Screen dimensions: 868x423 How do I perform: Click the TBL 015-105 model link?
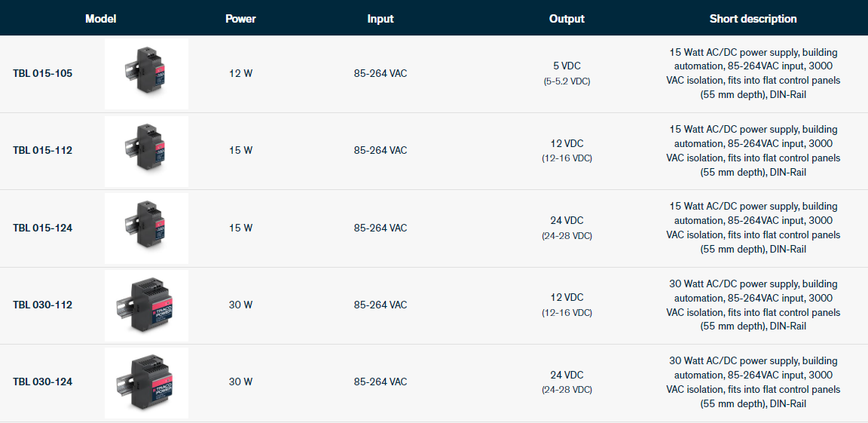pos(43,74)
